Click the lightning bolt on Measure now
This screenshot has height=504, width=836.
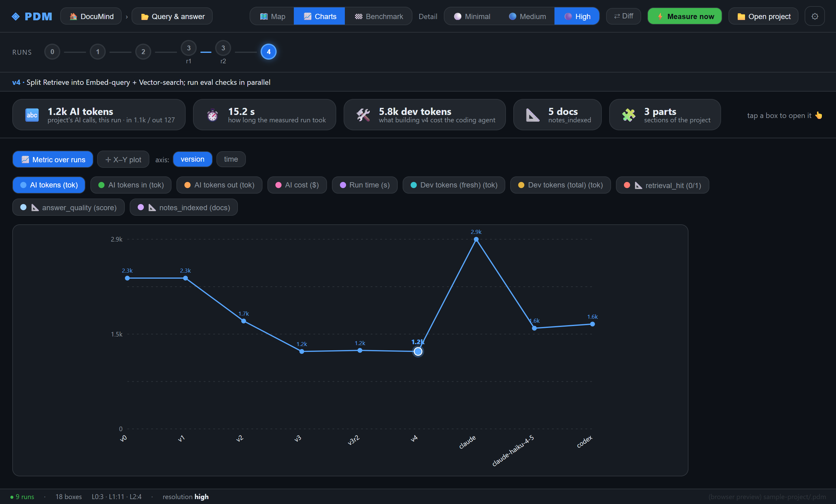tap(660, 16)
